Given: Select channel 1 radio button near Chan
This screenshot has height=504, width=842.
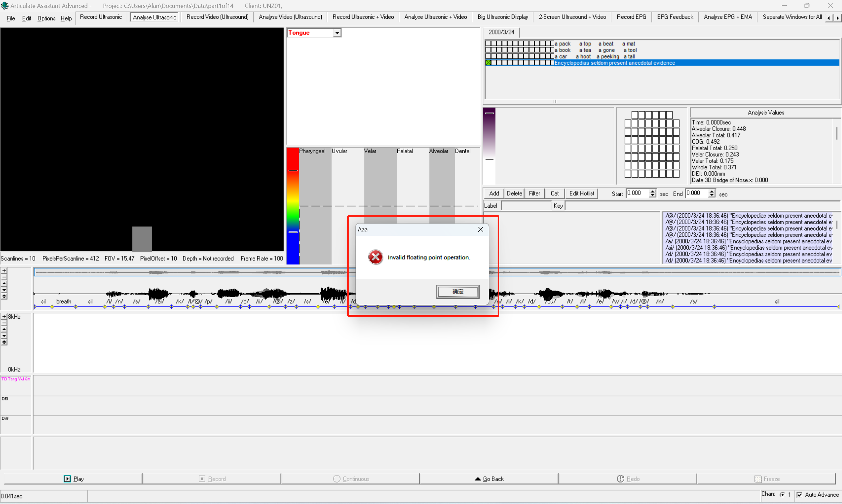Looking at the screenshot, I should [x=782, y=495].
